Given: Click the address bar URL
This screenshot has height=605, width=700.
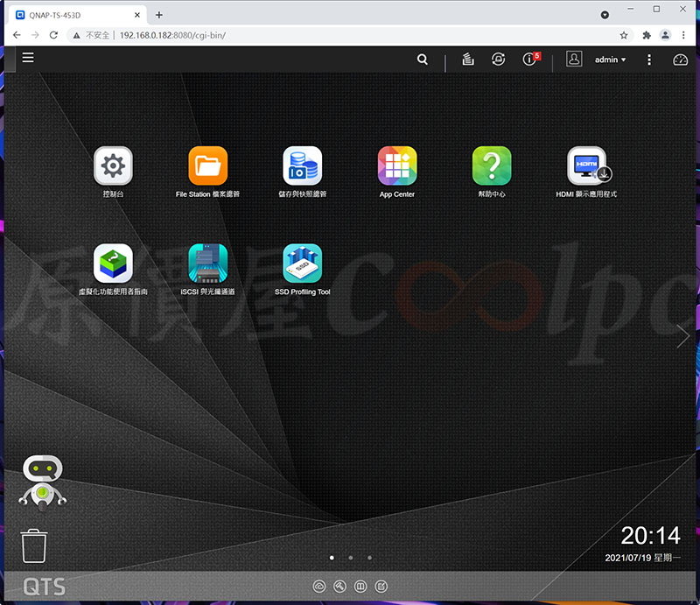Looking at the screenshot, I should pyautogui.click(x=172, y=35).
